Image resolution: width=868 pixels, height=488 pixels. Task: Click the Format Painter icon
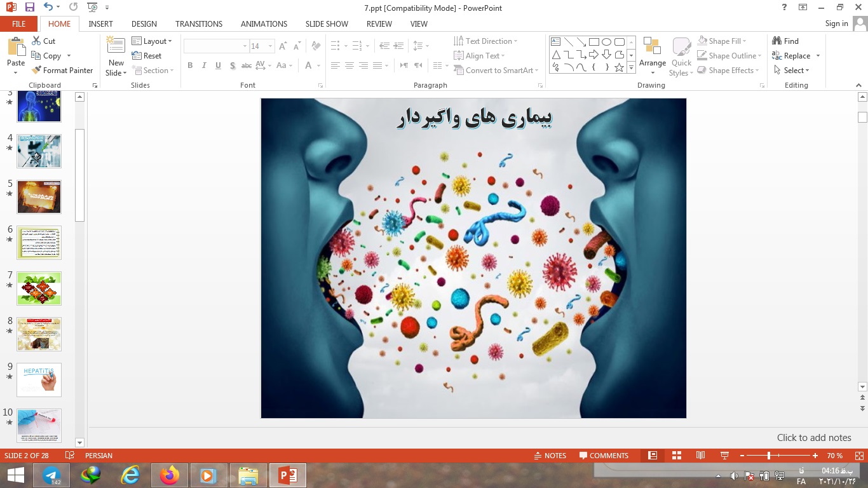(37, 71)
